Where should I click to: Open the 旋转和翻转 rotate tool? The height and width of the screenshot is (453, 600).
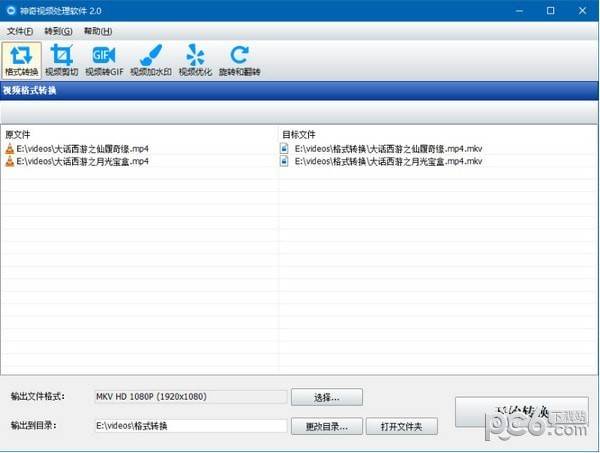[239, 60]
